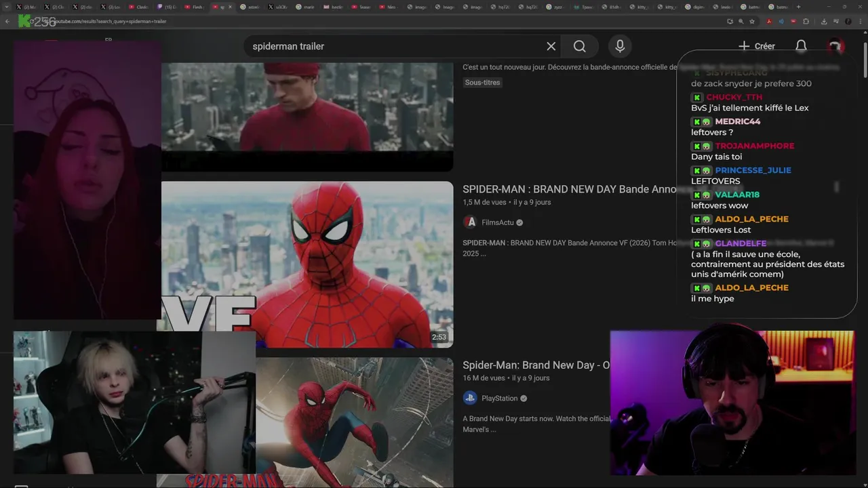The image size is (868, 488).
Task: Bookmark this page with the star icon
Action: click(x=752, y=22)
